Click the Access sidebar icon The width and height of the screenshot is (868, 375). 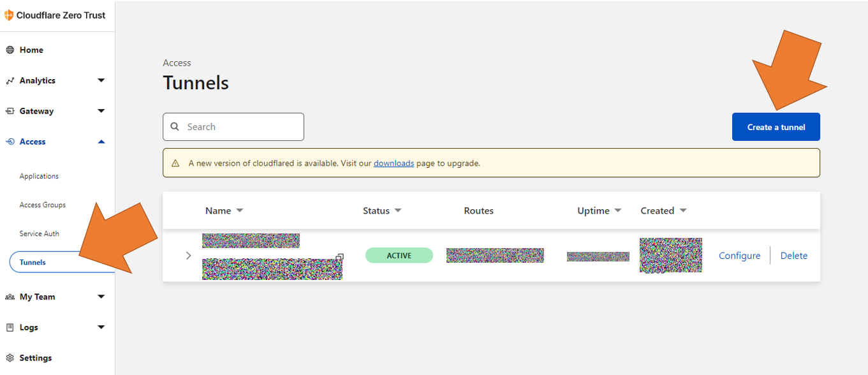tap(10, 142)
